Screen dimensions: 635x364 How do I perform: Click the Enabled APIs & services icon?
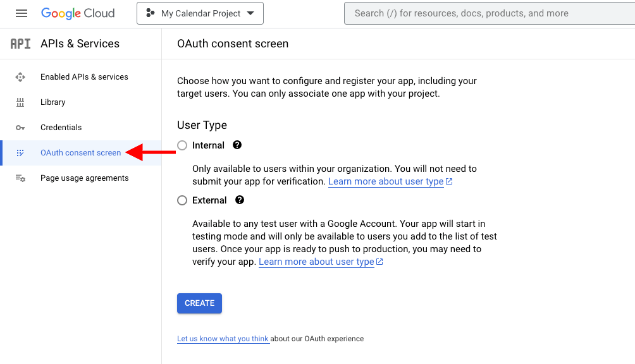click(20, 77)
